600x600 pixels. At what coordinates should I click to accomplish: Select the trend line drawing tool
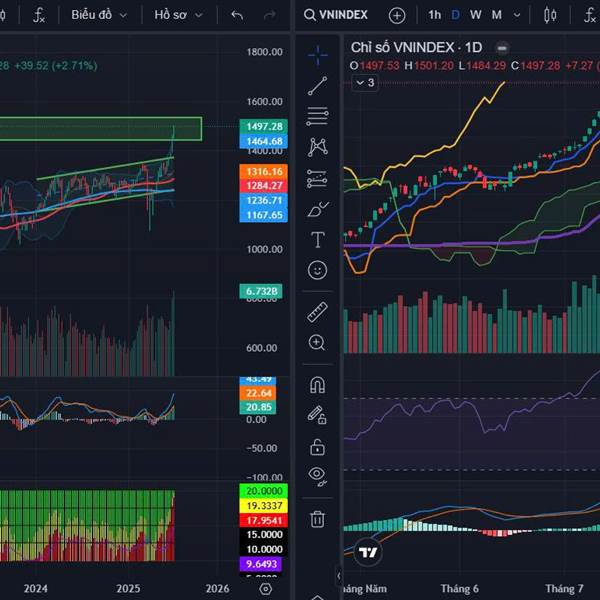(318, 86)
